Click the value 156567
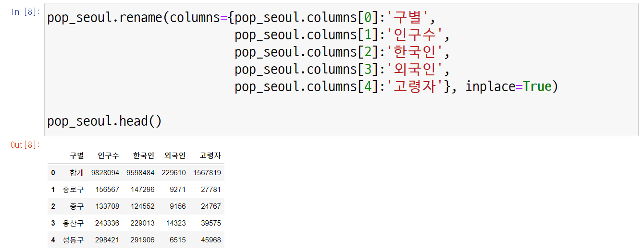This screenshot has height=251, width=644. [107, 190]
